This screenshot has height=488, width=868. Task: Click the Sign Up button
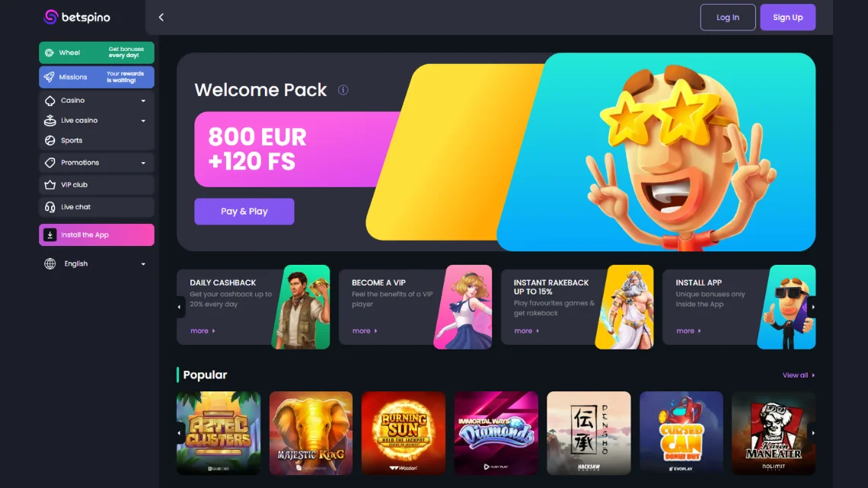(787, 18)
